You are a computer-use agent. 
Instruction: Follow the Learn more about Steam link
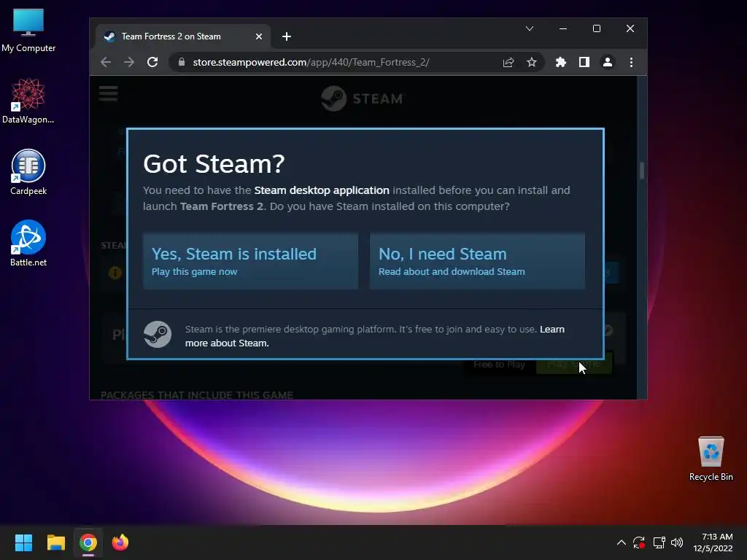click(374, 336)
